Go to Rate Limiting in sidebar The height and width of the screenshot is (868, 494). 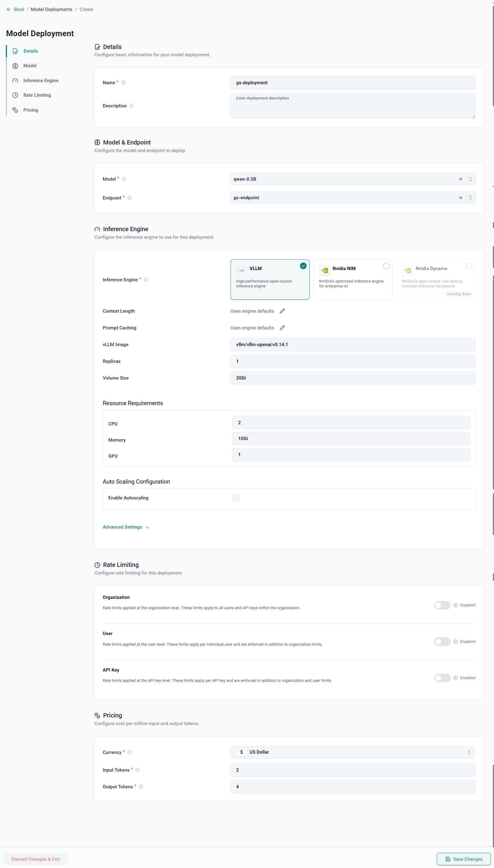[x=37, y=95]
